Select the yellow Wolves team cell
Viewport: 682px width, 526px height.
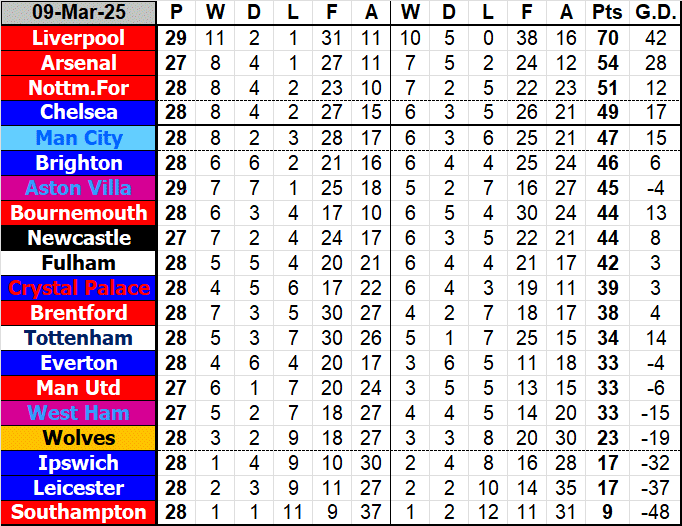[x=79, y=438]
